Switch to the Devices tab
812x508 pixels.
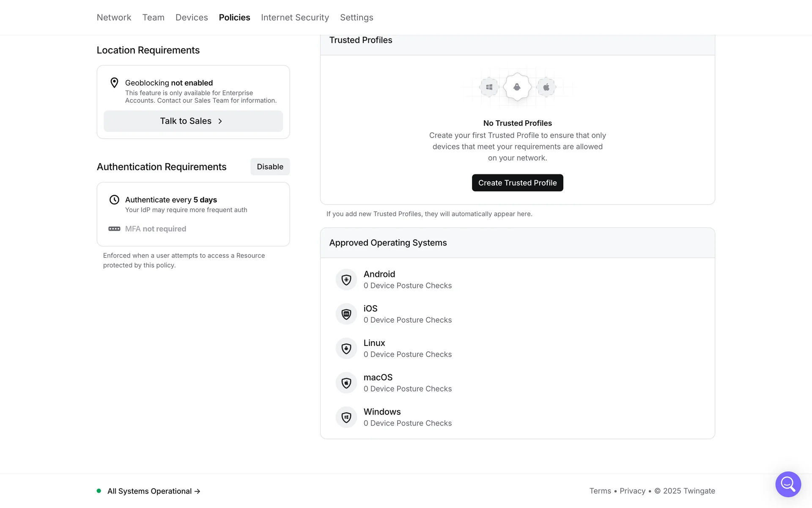[x=192, y=17]
